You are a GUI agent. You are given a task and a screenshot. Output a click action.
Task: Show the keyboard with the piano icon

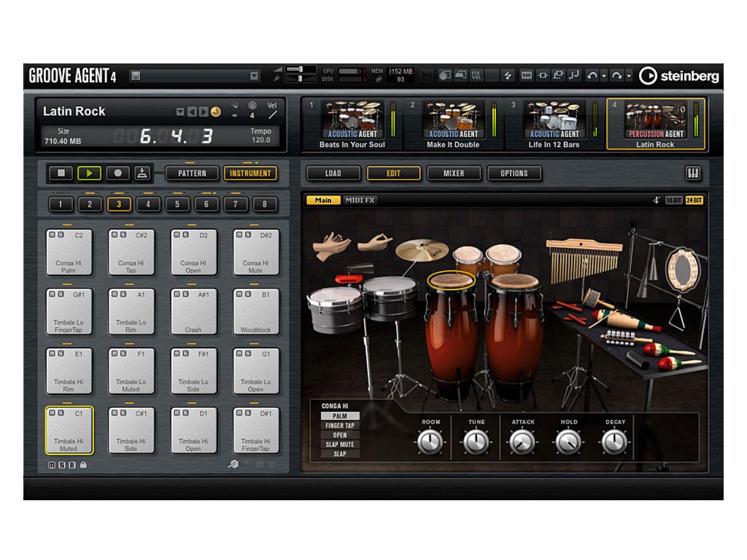point(693,173)
